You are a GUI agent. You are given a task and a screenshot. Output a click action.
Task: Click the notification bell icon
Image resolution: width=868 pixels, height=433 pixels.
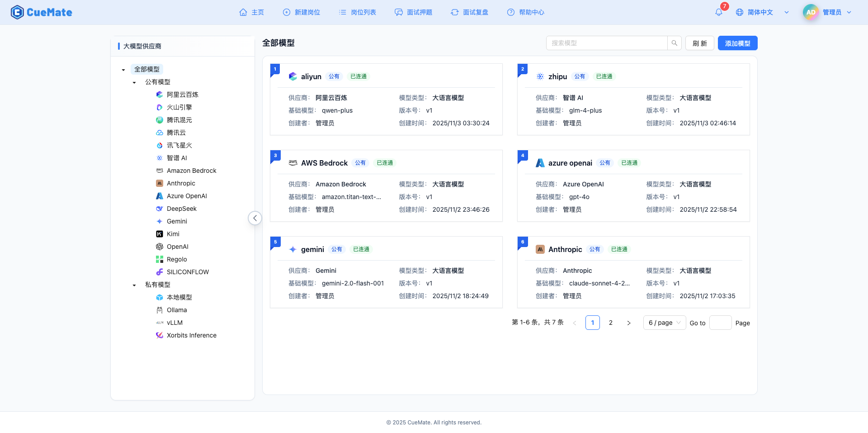tap(718, 12)
